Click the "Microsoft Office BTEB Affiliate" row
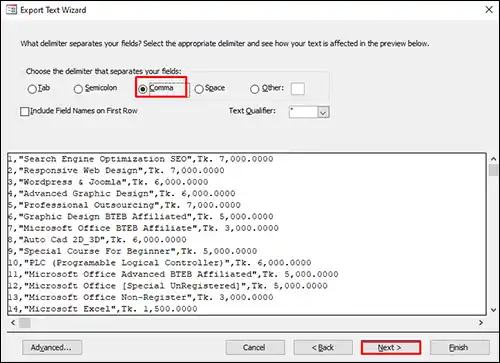The width and height of the screenshot is (500, 363). point(247,228)
